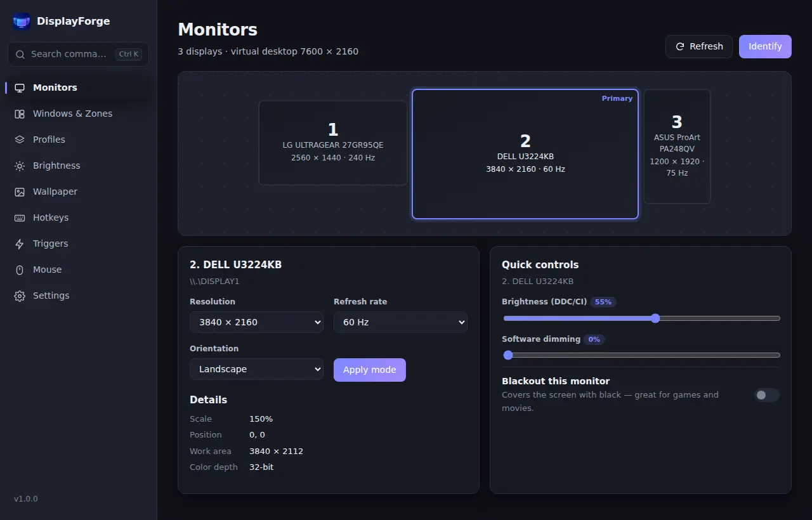Select monitor 1 LG ULTRAGEAR tile

[x=333, y=143]
